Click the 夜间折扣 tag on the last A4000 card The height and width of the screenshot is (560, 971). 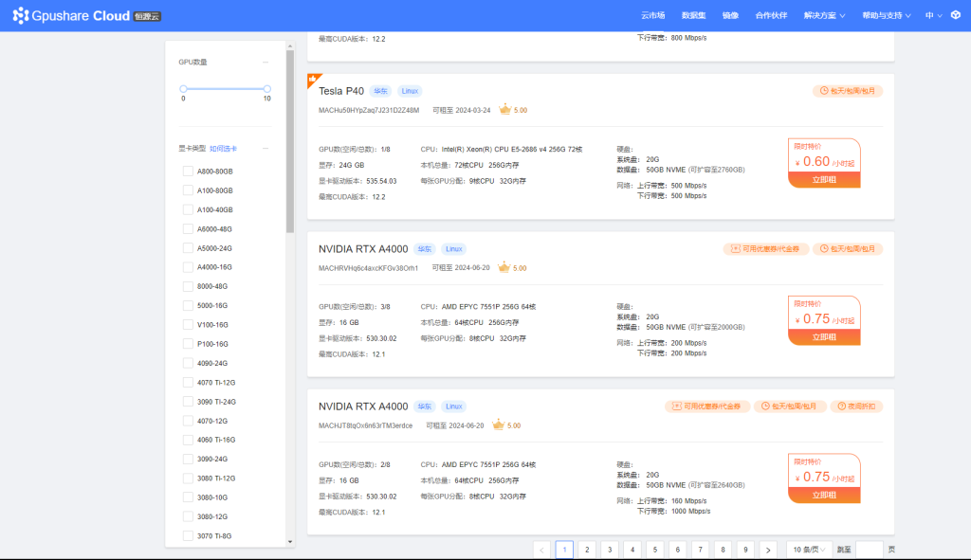[x=856, y=406]
